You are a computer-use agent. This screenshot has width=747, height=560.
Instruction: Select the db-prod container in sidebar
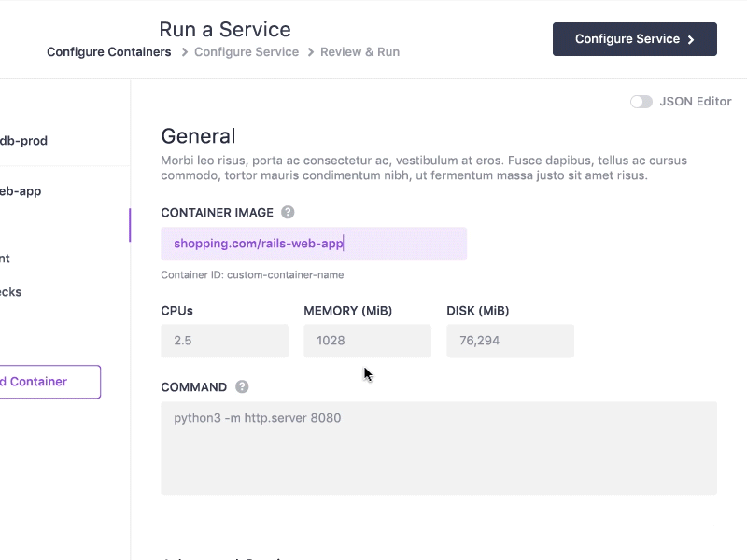coord(24,141)
